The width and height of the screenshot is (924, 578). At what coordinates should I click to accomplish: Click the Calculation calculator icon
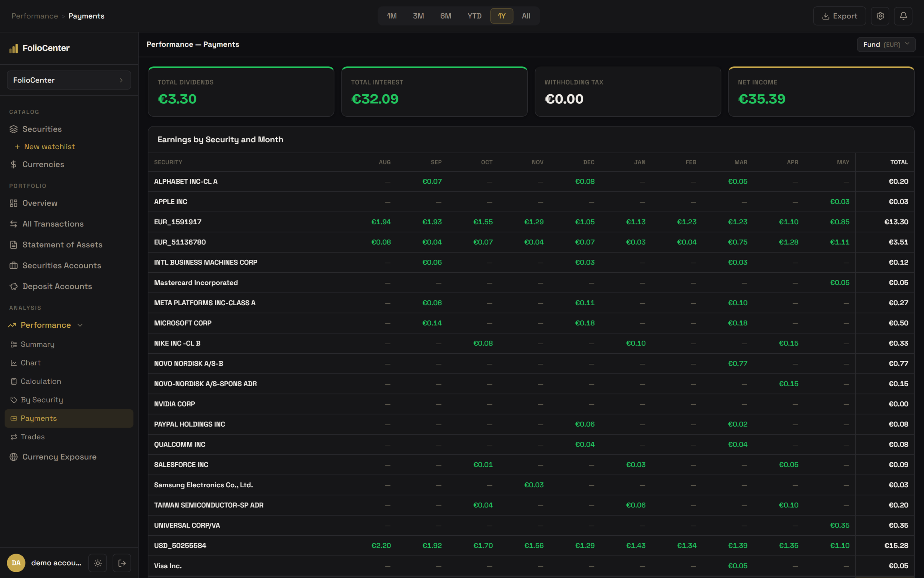point(14,381)
